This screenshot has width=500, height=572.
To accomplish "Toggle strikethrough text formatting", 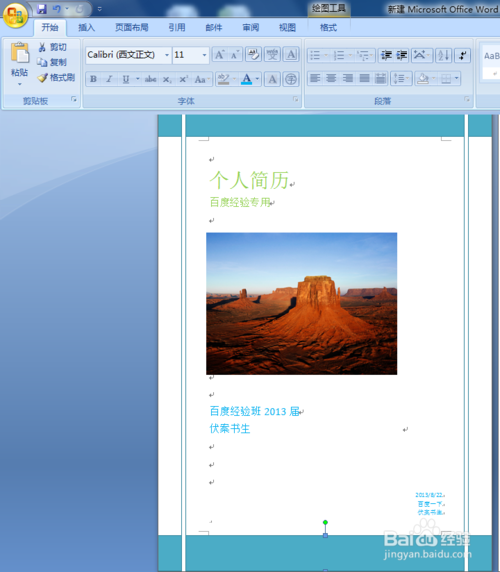I will [x=150, y=79].
